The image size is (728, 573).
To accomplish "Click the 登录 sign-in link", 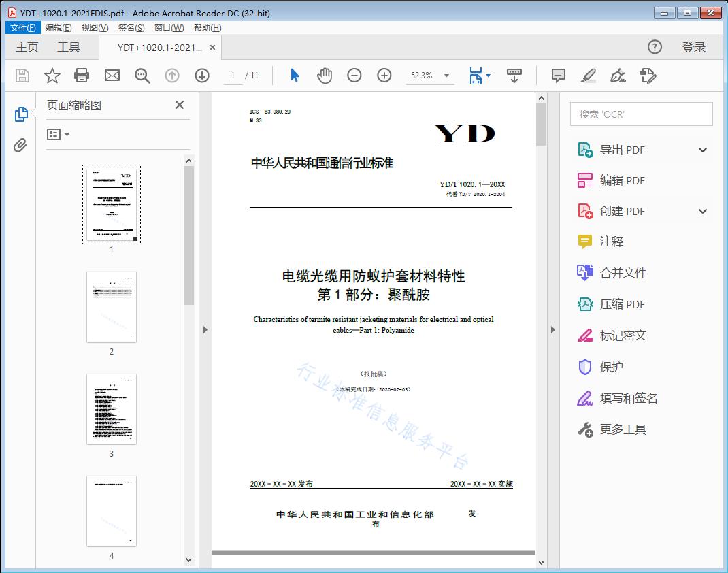I will coord(695,47).
